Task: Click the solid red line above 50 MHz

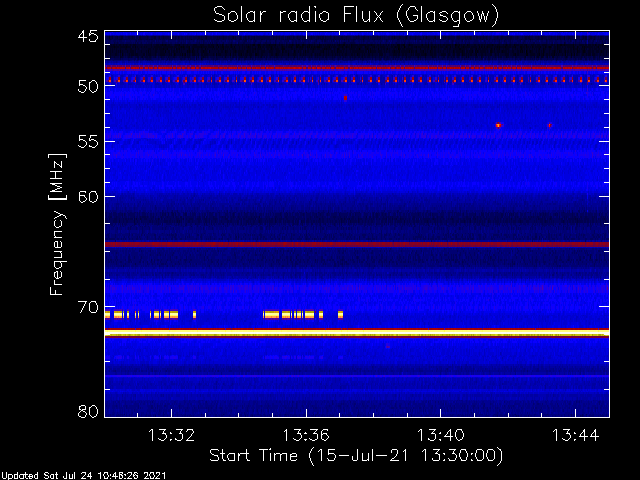Action: point(357,68)
